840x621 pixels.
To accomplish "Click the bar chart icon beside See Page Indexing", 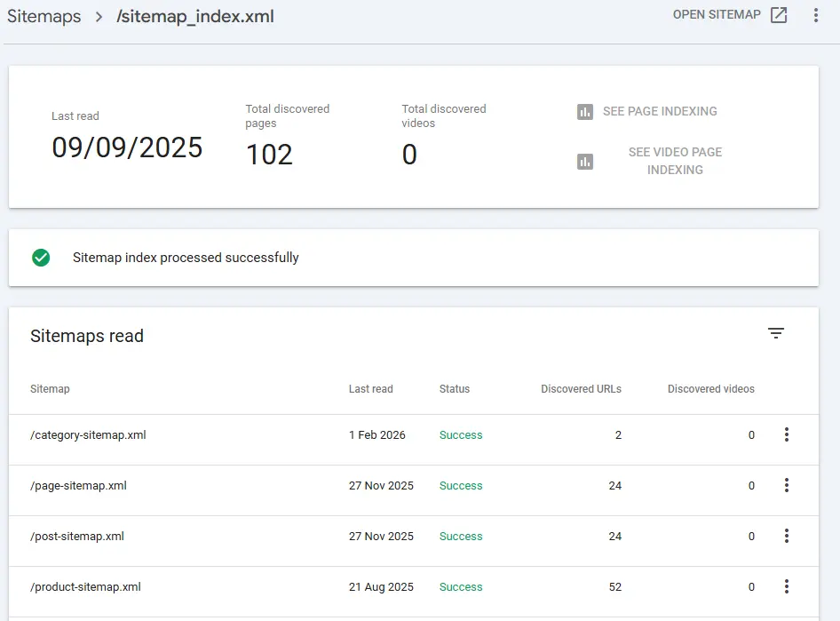I will click(x=584, y=112).
